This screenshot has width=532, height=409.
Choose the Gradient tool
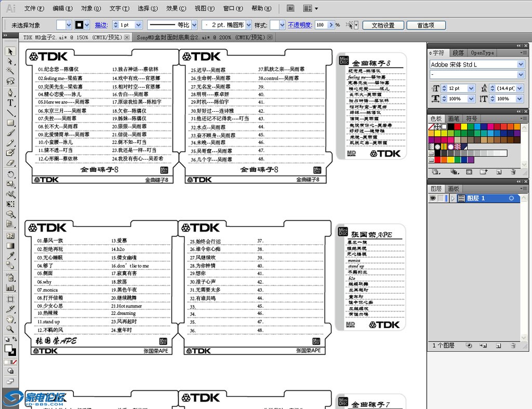(x=10, y=245)
